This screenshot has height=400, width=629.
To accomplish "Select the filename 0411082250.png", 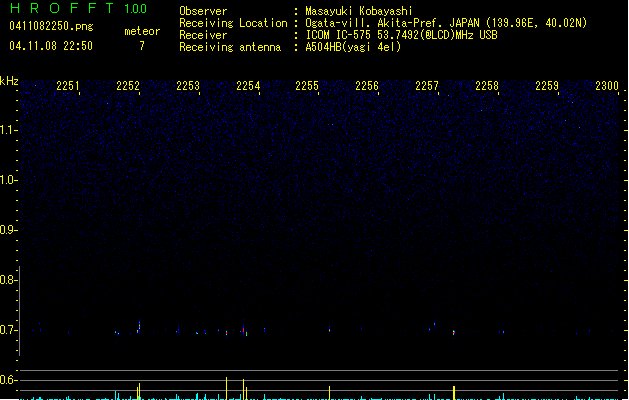I will [51, 26].
